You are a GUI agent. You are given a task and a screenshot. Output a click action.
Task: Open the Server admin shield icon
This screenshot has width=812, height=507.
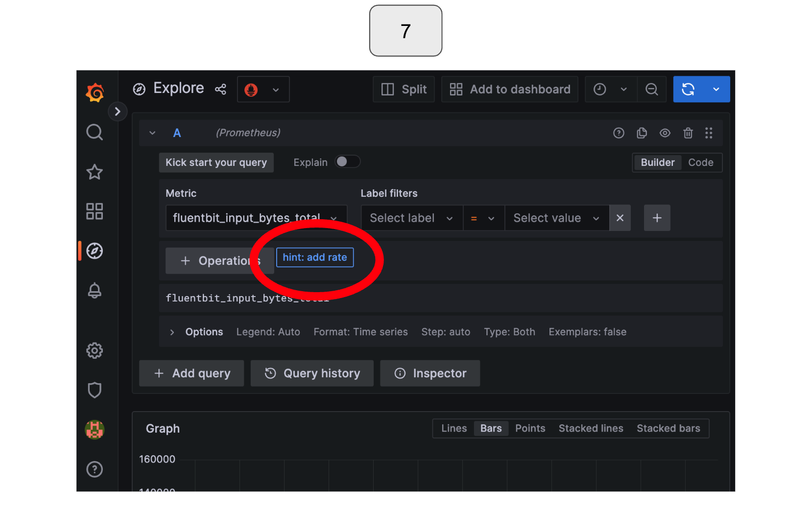(x=95, y=390)
